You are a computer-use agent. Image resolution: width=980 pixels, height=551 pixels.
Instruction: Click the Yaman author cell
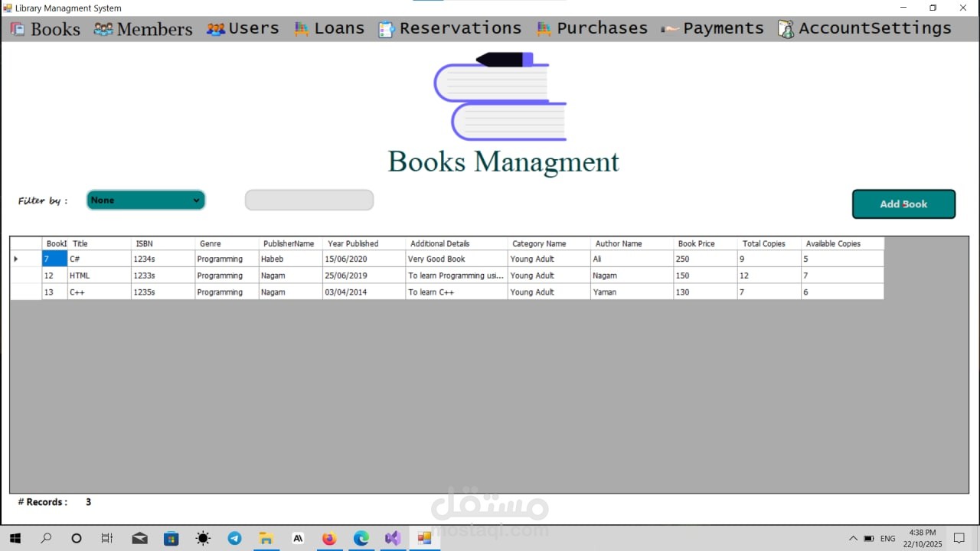click(632, 292)
